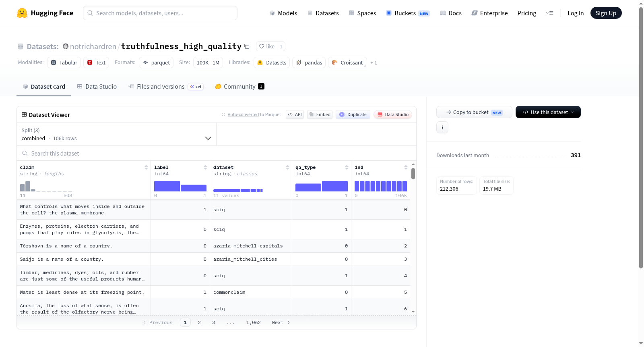Screen dimensions: 644x347
Task: Click the Embed button
Action: point(320,114)
